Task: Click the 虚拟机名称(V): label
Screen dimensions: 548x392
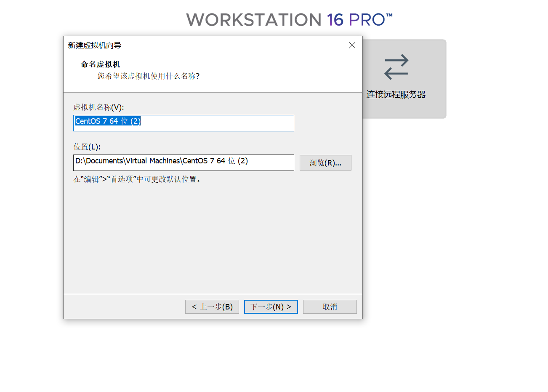Action: [x=98, y=107]
